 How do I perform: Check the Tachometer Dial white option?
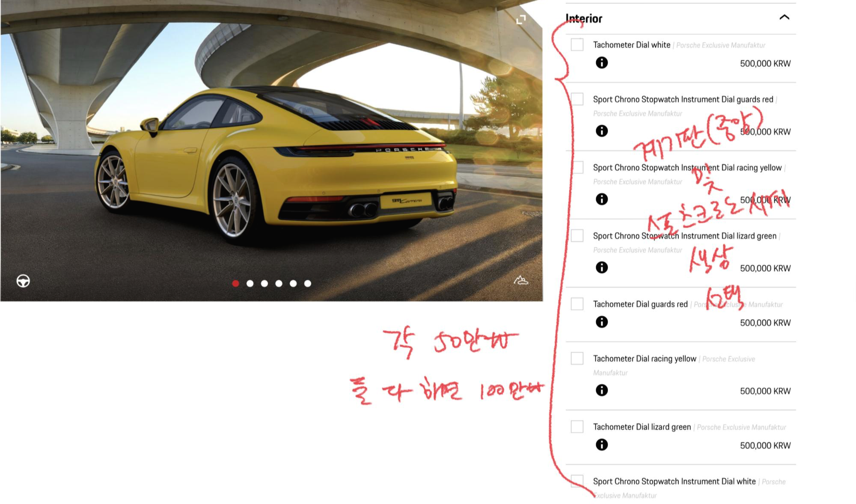click(577, 44)
